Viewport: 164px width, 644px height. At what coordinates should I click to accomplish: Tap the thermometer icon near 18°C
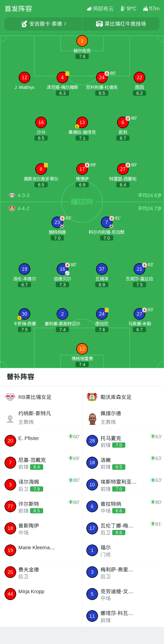tap(122, 9)
